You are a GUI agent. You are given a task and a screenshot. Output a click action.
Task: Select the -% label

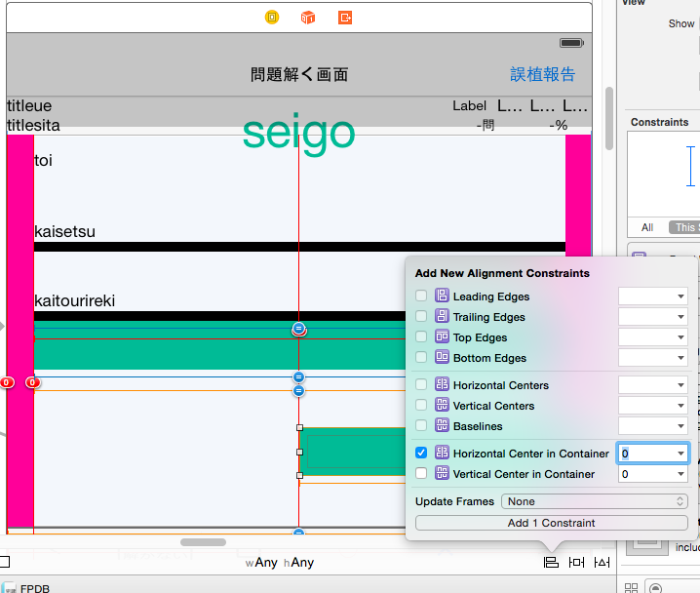pyautogui.click(x=558, y=125)
